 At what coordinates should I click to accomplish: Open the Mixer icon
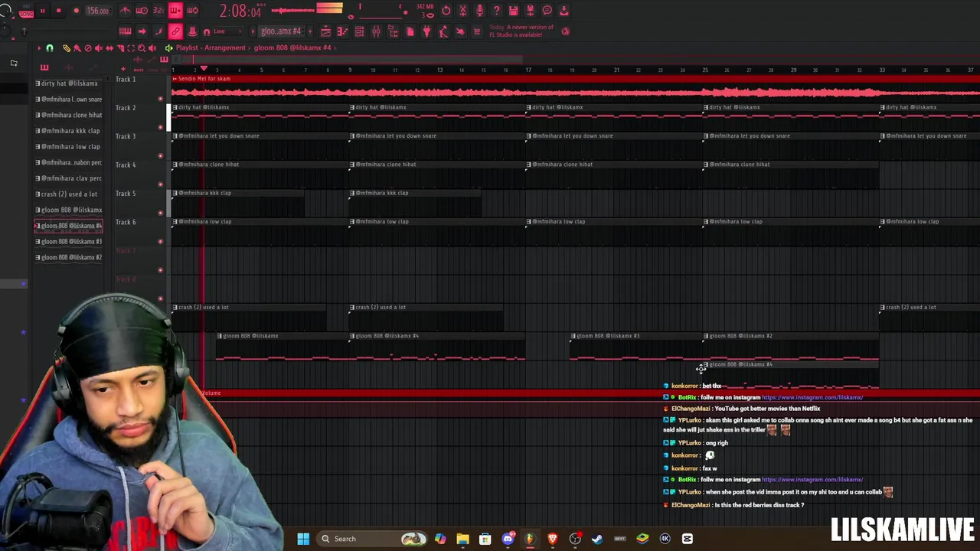click(x=376, y=31)
